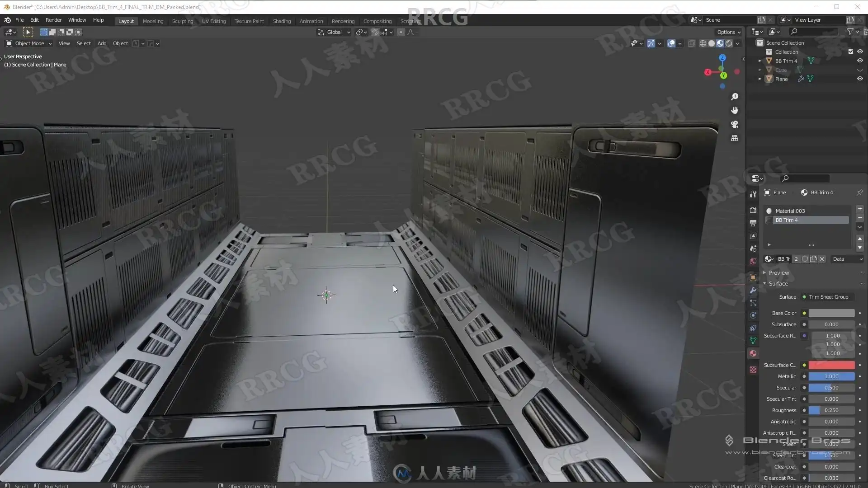Hide the Plane object in outliner

click(860, 79)
